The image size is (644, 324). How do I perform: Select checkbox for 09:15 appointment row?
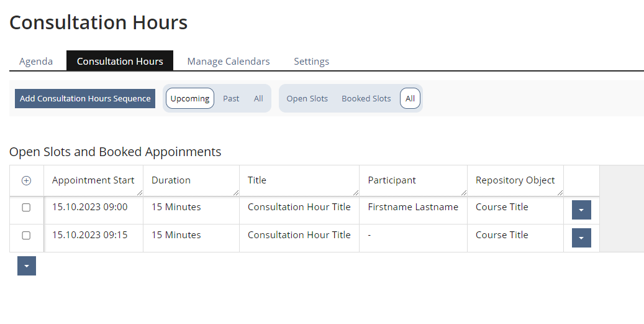pyautogui.click(x=26, y=236)
